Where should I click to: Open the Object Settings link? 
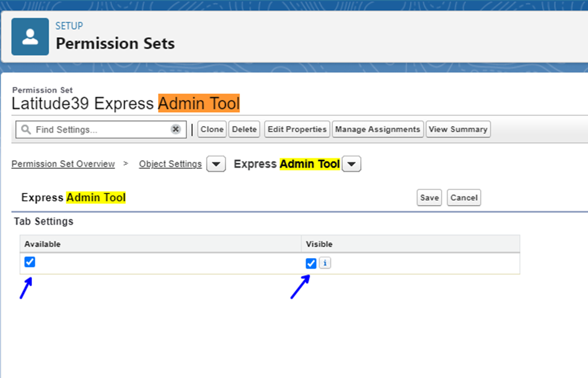click(x=170, y=164)
